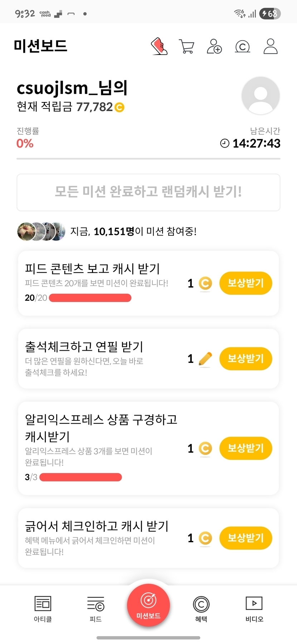This screenshot has height=644, width=297.
Task: Tap the gold coin next to current savings
Action: [x=119, y=107]
